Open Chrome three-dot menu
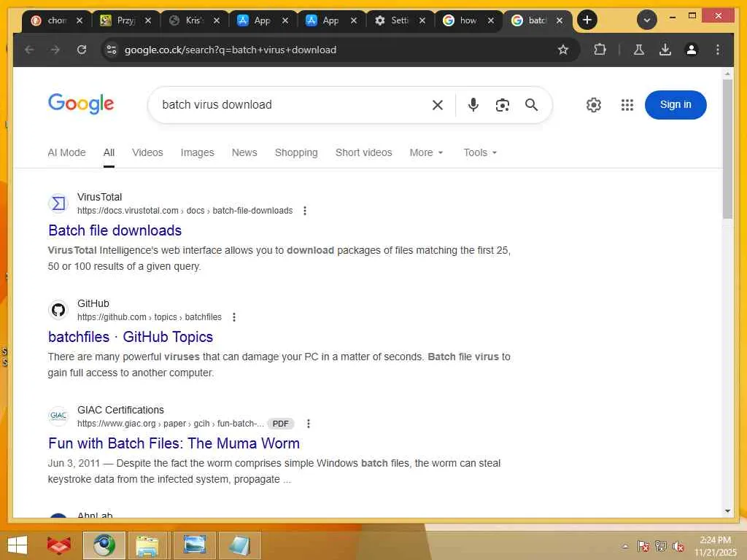 [x=718, y=50]
